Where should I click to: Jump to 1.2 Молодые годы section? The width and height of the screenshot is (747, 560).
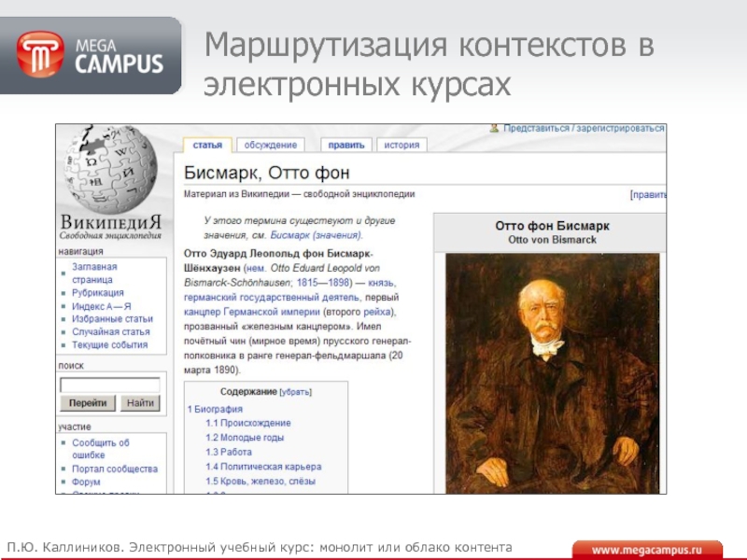(245, 438)
